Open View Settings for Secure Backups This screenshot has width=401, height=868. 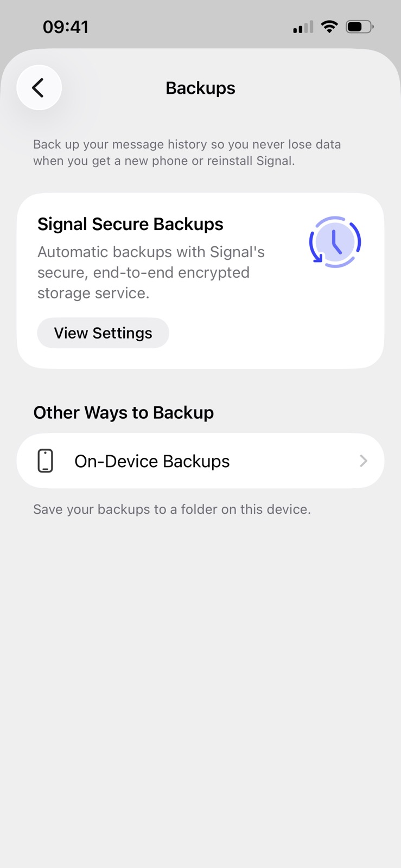pyautogui.click(x=103, y=333)
